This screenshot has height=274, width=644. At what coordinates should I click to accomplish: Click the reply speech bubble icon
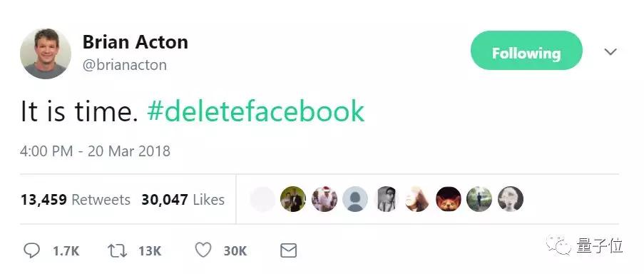[x=31, y=250]
